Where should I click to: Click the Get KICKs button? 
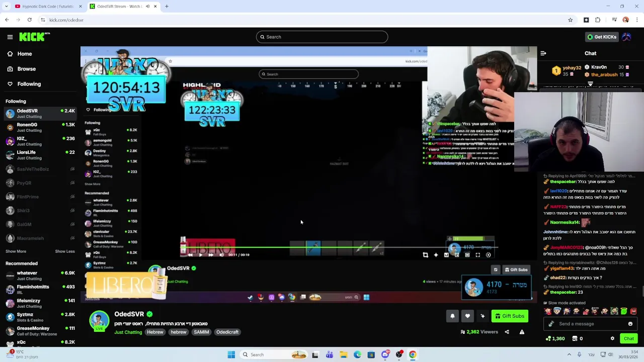[601, 37]
